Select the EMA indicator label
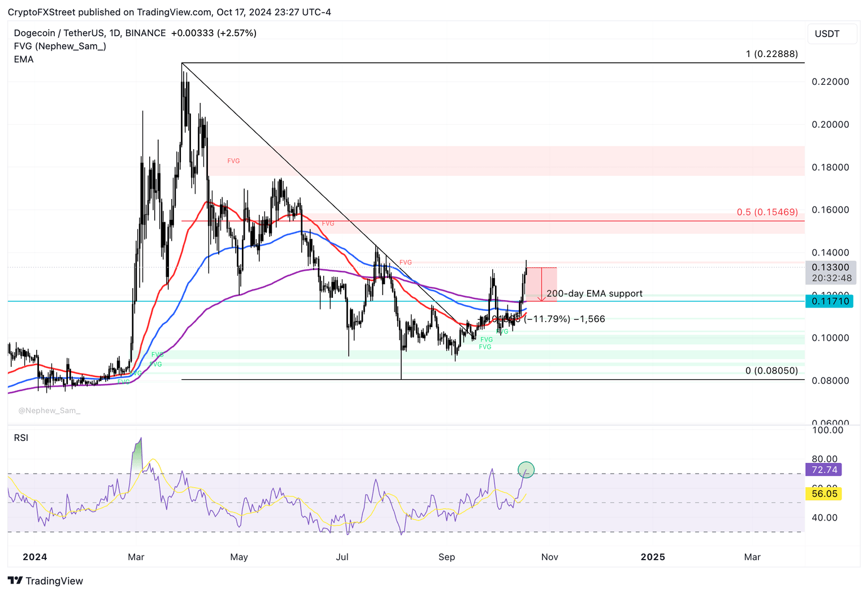 pos(24,59)
